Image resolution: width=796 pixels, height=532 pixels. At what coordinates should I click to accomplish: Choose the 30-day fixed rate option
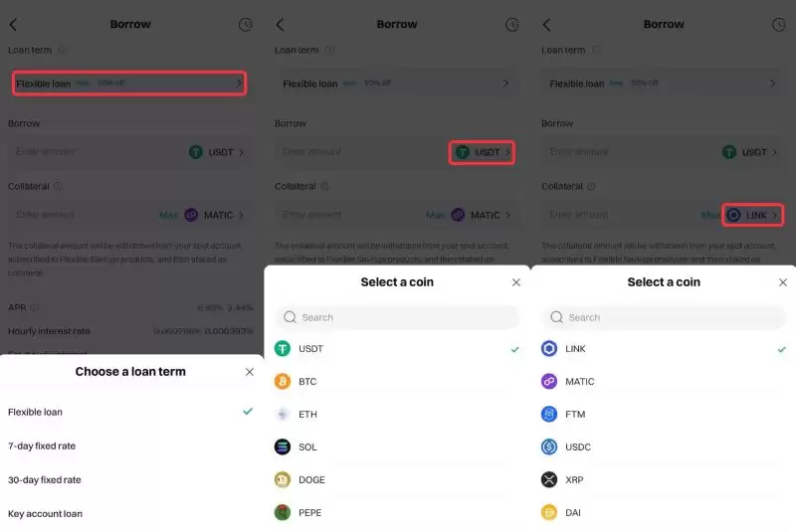coord(45,479)
